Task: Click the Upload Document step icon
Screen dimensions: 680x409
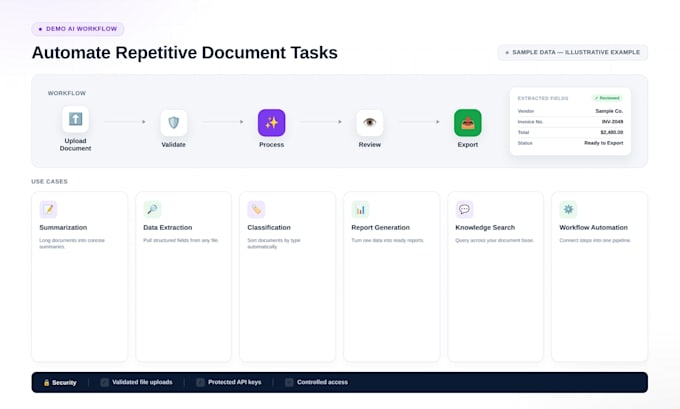Action: coord(75,119)
